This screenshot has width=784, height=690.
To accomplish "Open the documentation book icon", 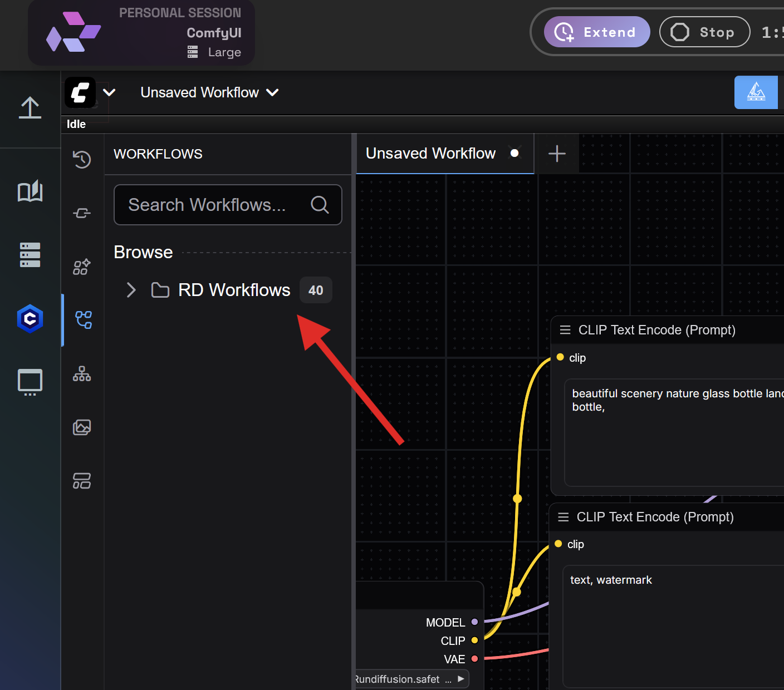I will coord(30,191).
